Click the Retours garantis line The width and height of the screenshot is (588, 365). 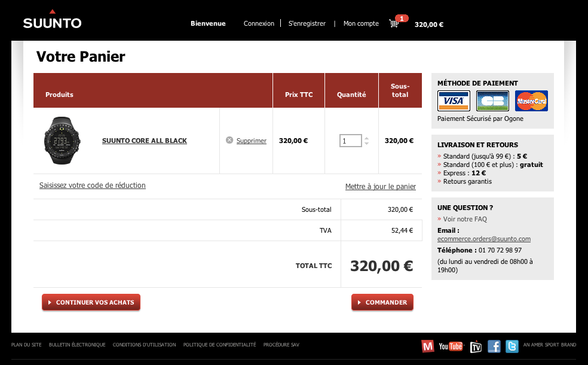tap(467, 181)
